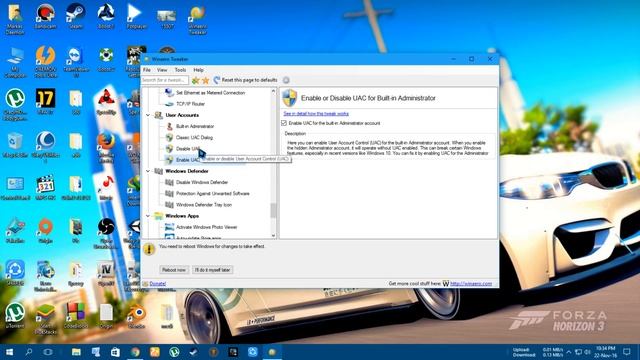640x360 pixels.
Task: Click the tree scrollbar up arrow
Action: (273, 91)
